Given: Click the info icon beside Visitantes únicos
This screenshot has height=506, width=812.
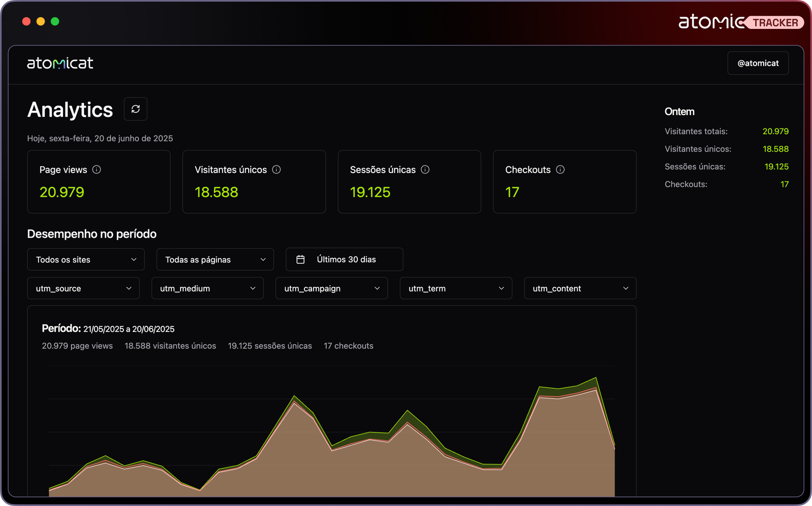Looking at the screenshot, I should pyautogui.click(x=276, y=170).
